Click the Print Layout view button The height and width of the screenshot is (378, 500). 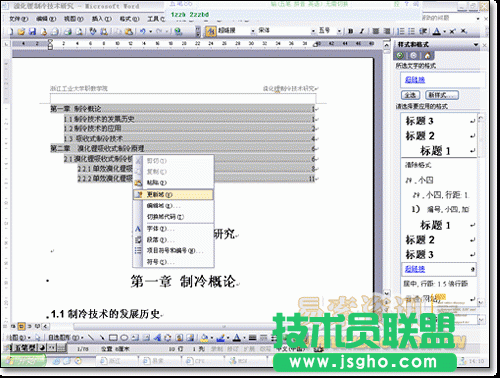pos(21,326)
